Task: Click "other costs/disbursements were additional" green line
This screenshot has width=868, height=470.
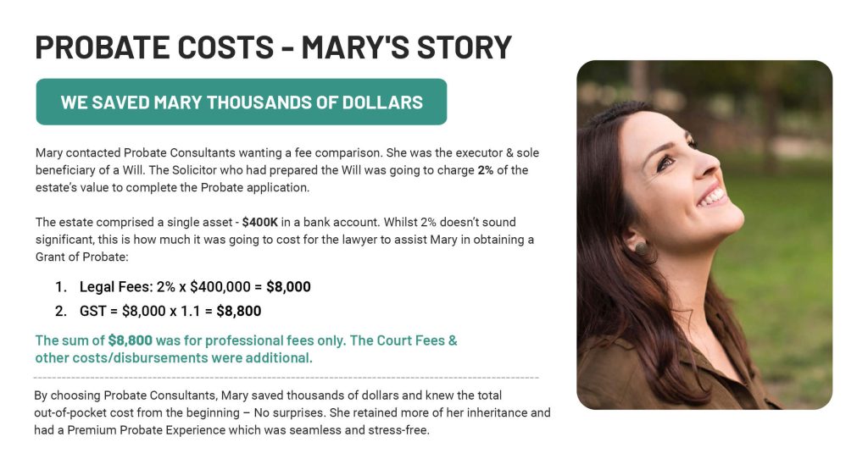Action: coord(174,357)
